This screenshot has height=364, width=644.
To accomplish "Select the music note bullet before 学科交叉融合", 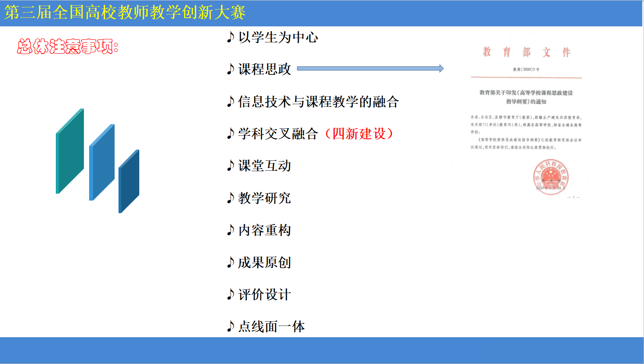I will (231, 134).
